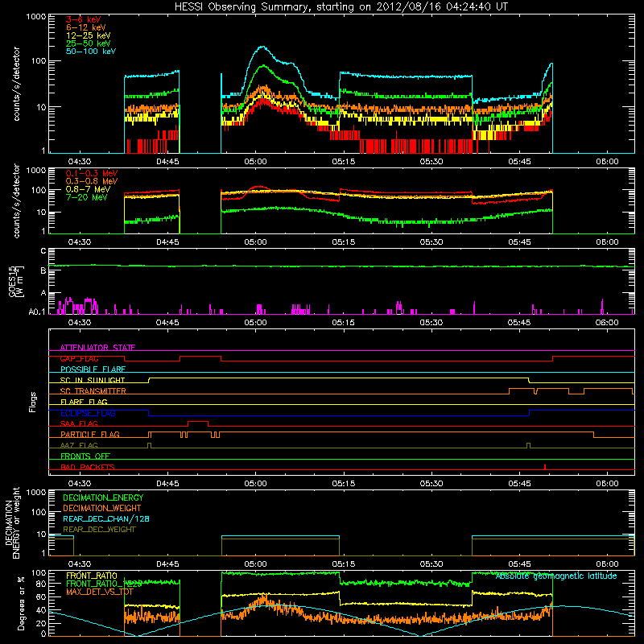Click the cyan 50-100 keV curve peak near 05:01
This screenshot has width=644, height=644.
click(x=262, y=47)
